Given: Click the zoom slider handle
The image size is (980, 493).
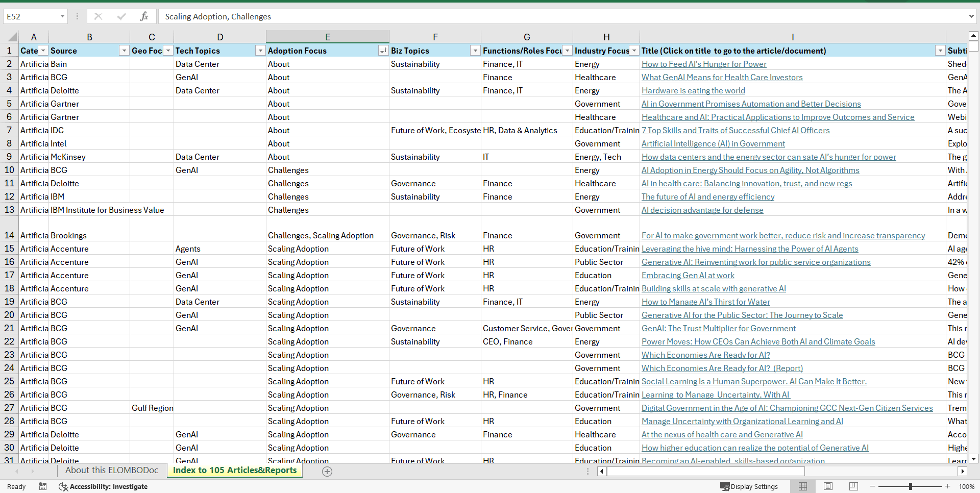Looking at the screenshot, I should (x=910, y=486).
